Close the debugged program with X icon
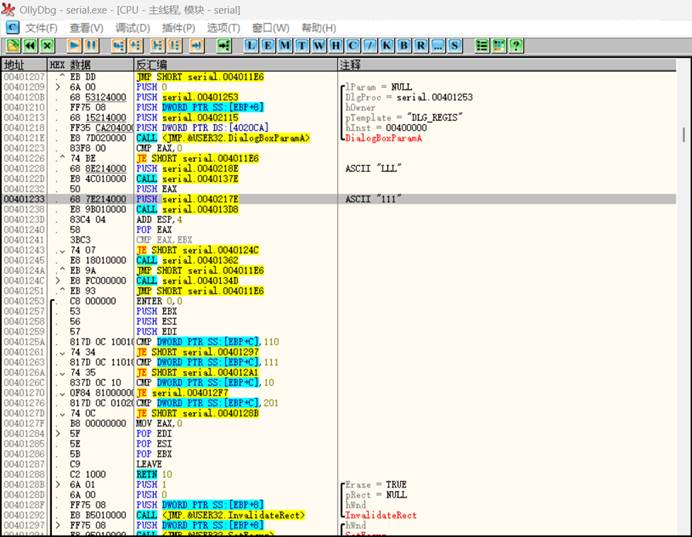Viewport: 692px width, 537px height. point(47,46)
